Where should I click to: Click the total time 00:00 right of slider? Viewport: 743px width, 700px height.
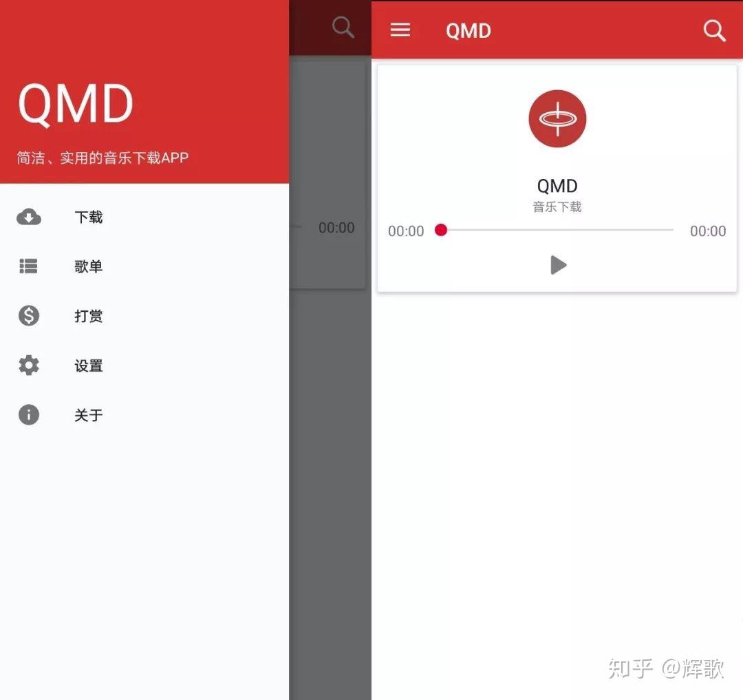click(708, 231)
